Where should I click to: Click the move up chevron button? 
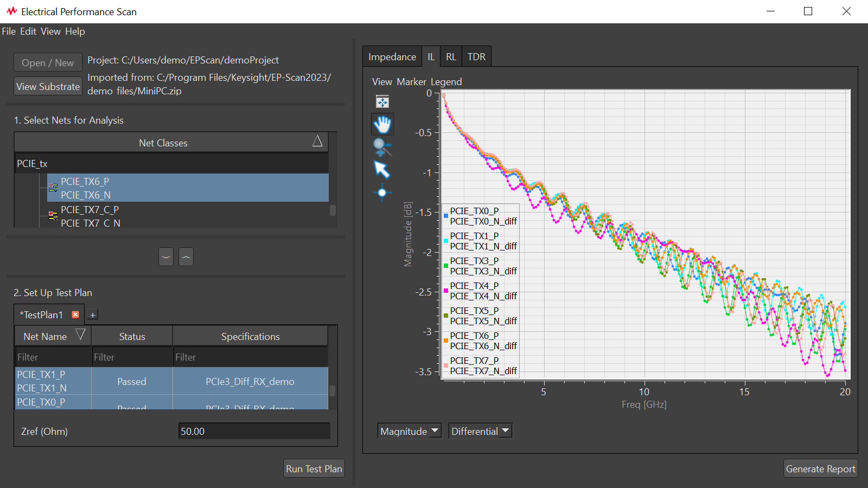tap(186, 257)
